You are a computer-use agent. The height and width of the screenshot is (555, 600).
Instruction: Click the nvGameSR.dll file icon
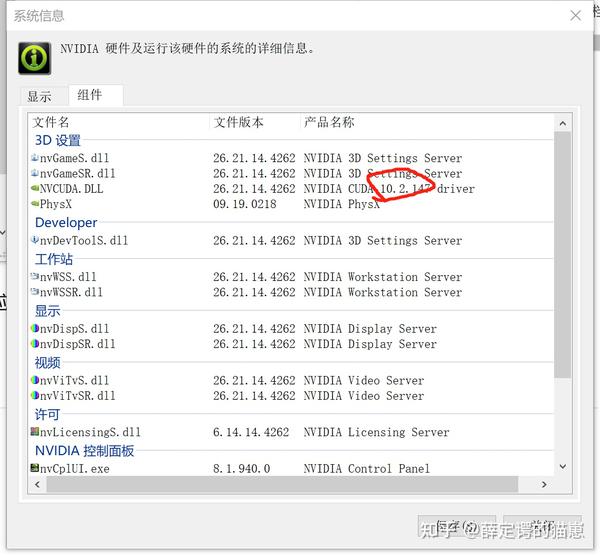(x=35, y=173)
